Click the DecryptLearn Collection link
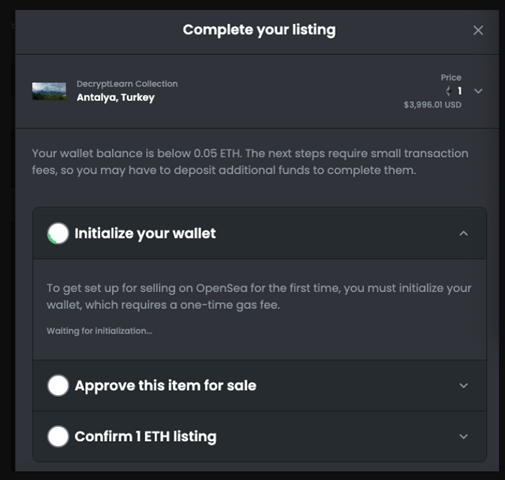The width and height of the screenshot is (505, 480). tap(127, 84)
